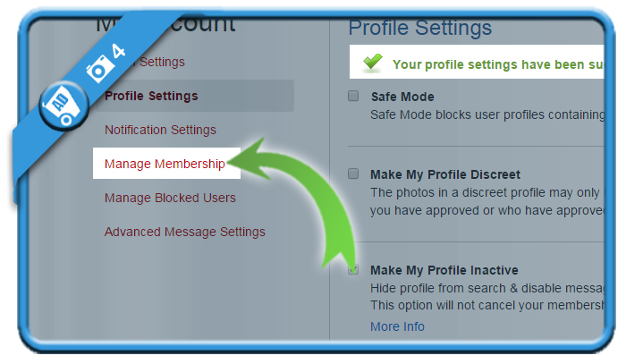Open the partially hidden Settings link above Profile Settings
The width and height of the screenshot is (626, 364).
[x=161, y=62]
